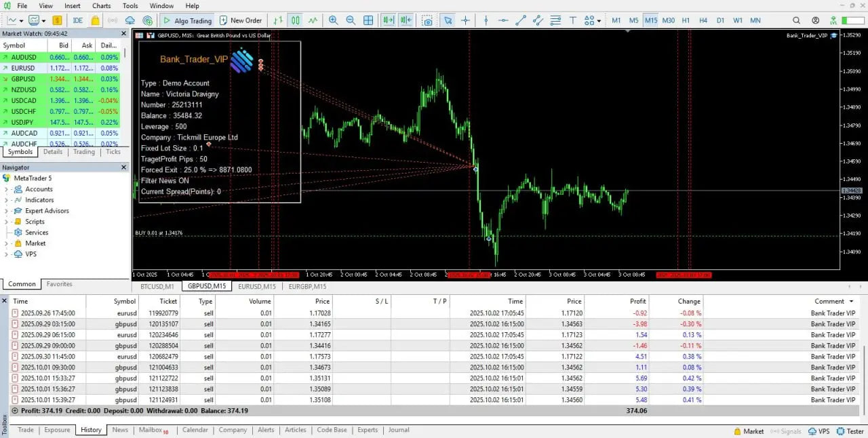This screenshot has width=868, height=438.
Task: Switch chart to line chart type
Action: (313, 20)
